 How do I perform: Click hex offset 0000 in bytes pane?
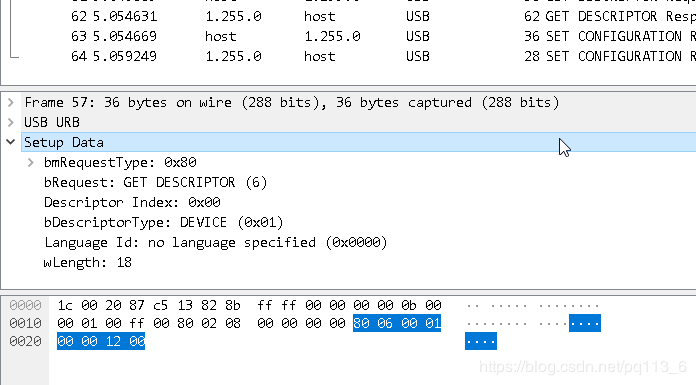coord(25,305)
